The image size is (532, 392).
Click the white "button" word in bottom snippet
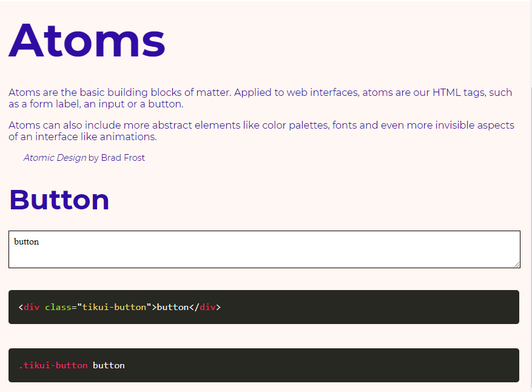[x=109, y=365]
